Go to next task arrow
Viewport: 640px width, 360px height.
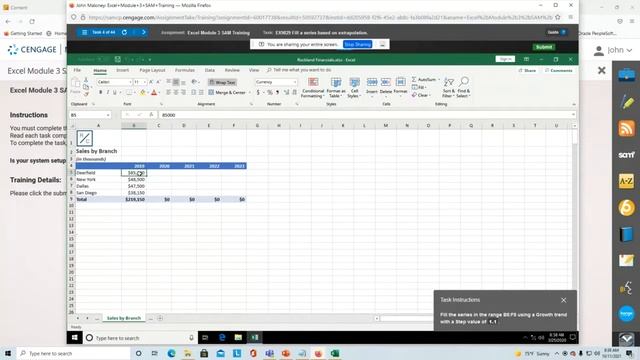[144, 32]
